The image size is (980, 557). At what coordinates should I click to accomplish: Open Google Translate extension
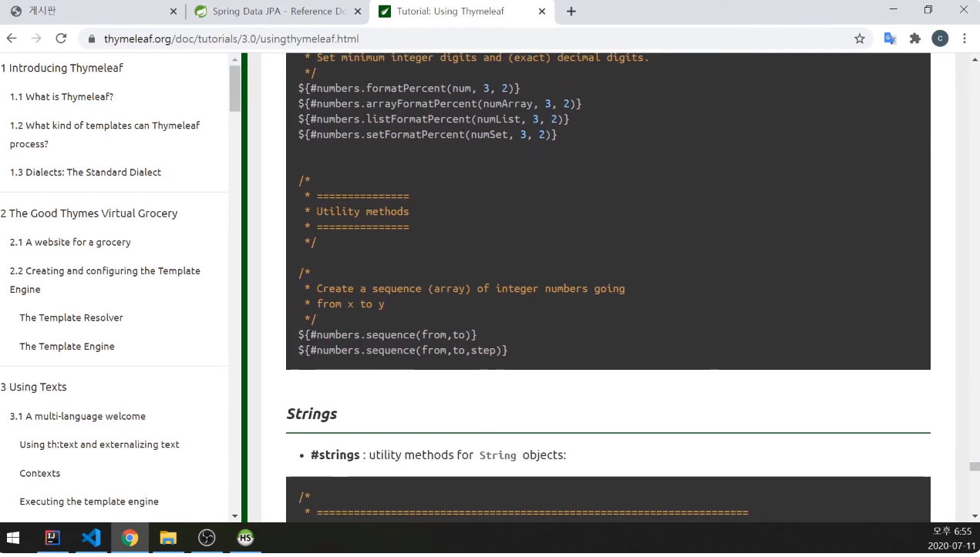click(890, 39)
